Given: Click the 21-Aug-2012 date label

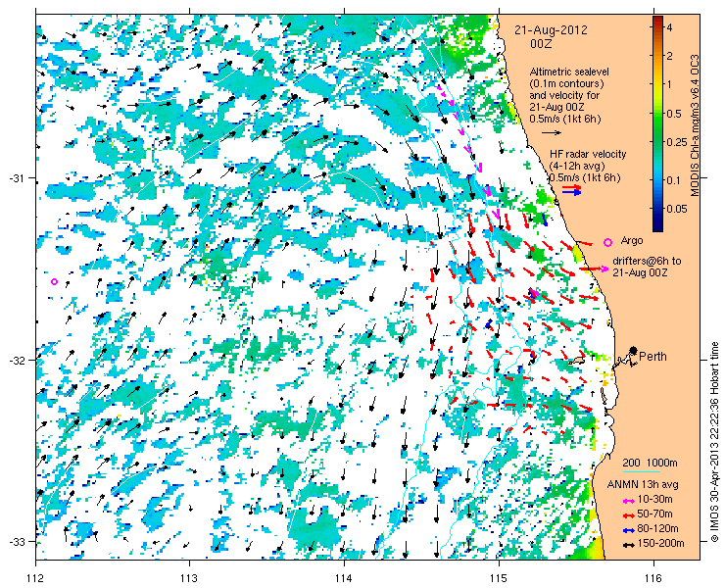Looking at the screenshot, I should click(552, 30).
